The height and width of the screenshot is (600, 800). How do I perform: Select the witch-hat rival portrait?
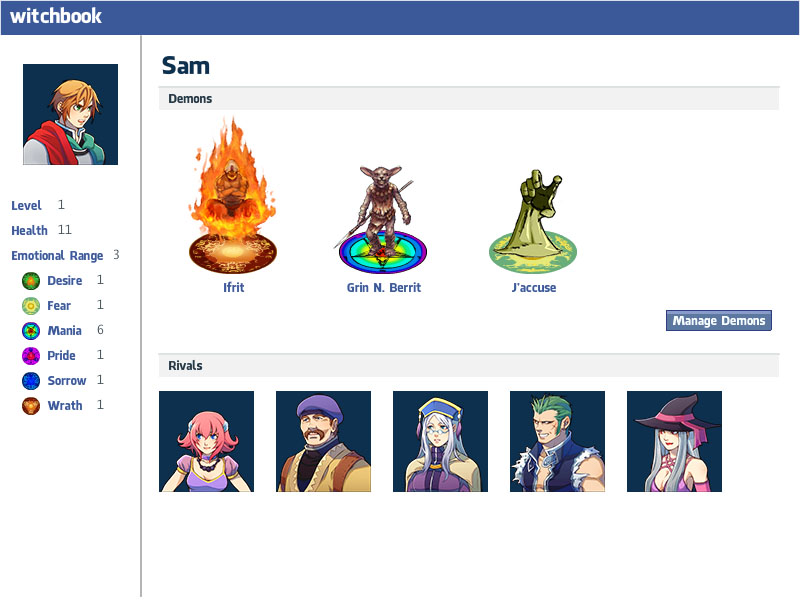[x=674, y=441]
